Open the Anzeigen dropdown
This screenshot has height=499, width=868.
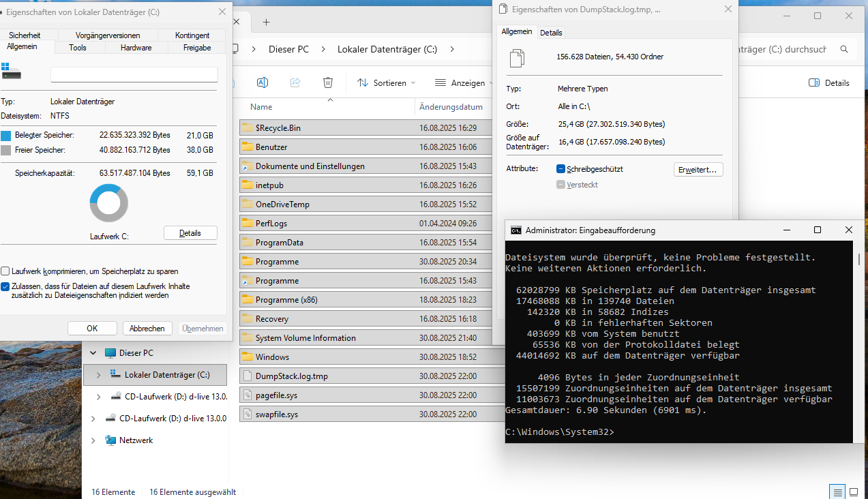click(x=464, y=83)
